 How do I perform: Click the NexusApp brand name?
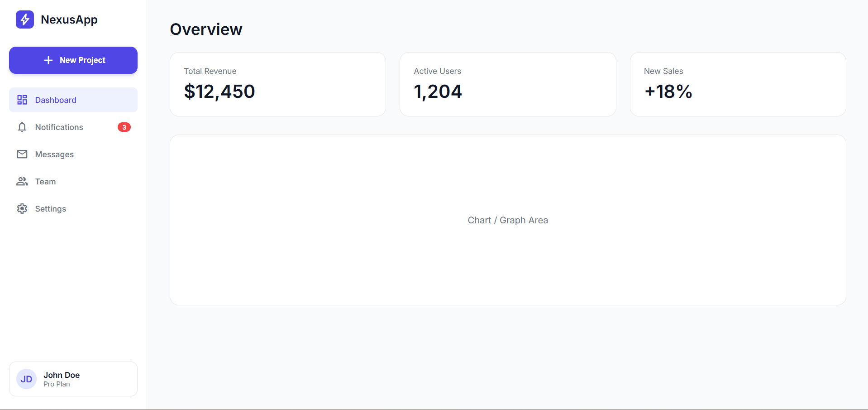[69, 19]
